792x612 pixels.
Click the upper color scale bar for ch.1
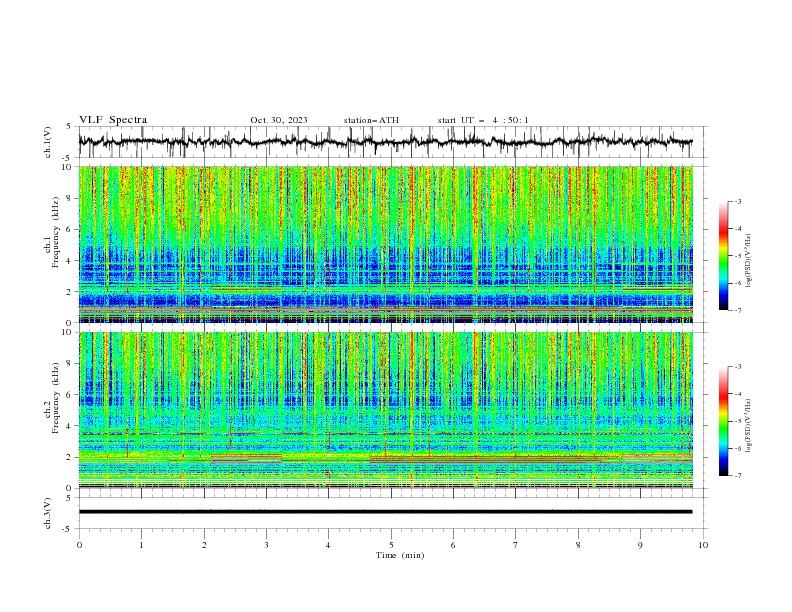[x=723, y=256]
